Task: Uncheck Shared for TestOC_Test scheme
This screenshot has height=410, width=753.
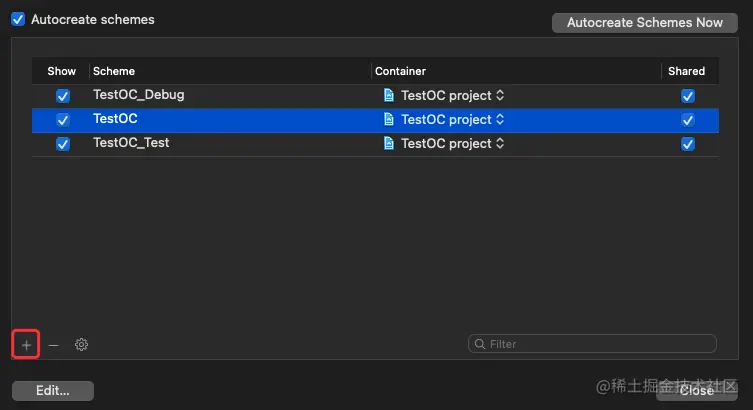Action: click(x=688, y=144)
